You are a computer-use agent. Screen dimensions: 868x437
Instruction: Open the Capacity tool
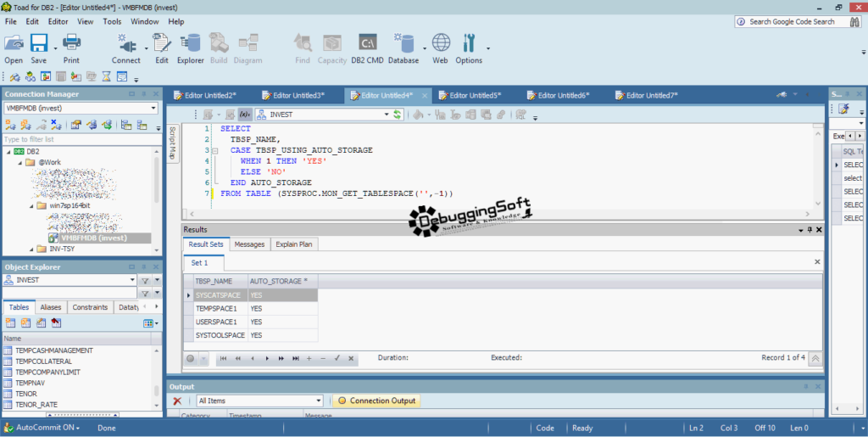332,48
